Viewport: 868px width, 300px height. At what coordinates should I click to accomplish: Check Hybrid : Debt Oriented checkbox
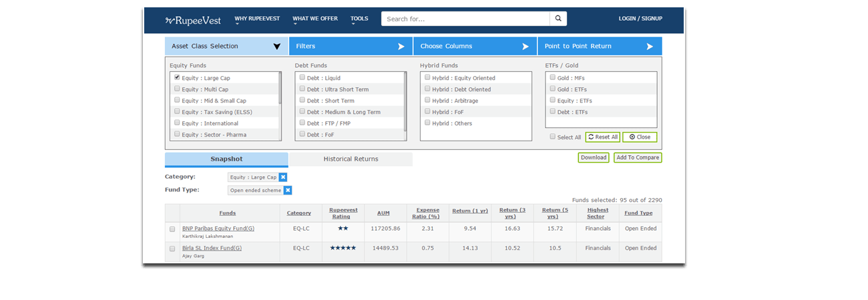[x=427, y=89]
